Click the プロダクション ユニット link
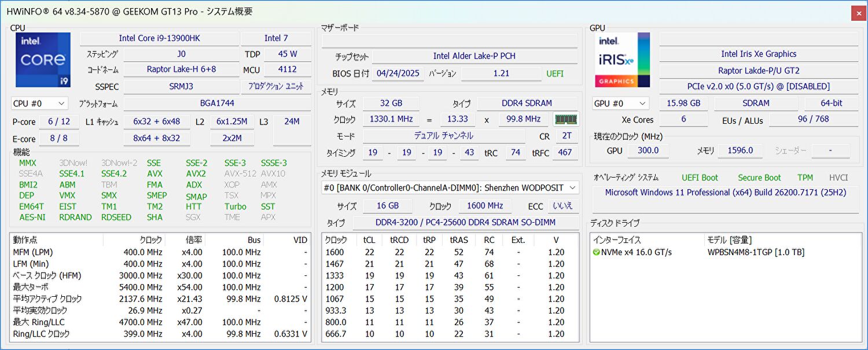 click(275, 86)
